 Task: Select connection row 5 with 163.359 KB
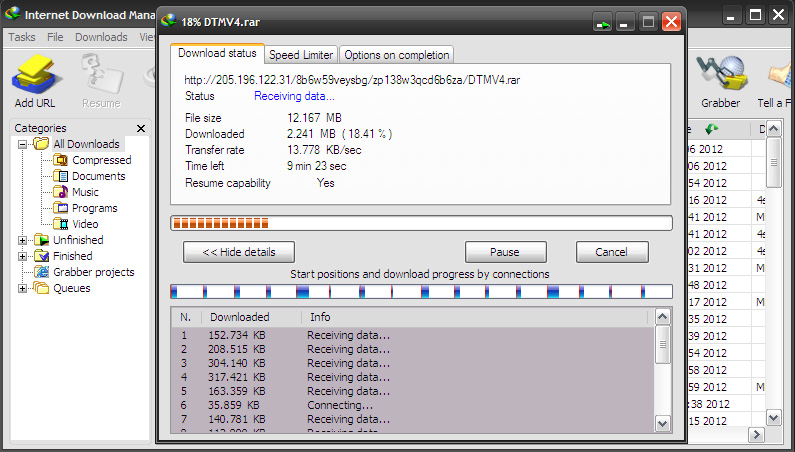[413, 392]
